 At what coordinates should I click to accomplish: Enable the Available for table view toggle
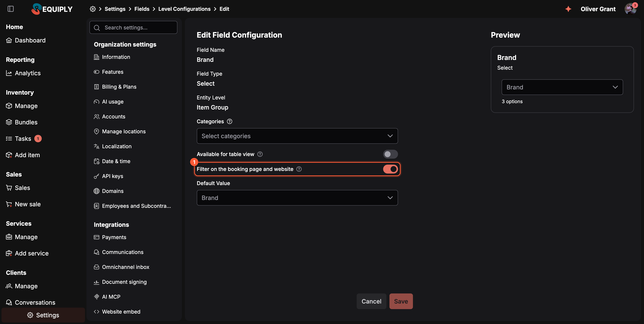(x=390, y=154)
